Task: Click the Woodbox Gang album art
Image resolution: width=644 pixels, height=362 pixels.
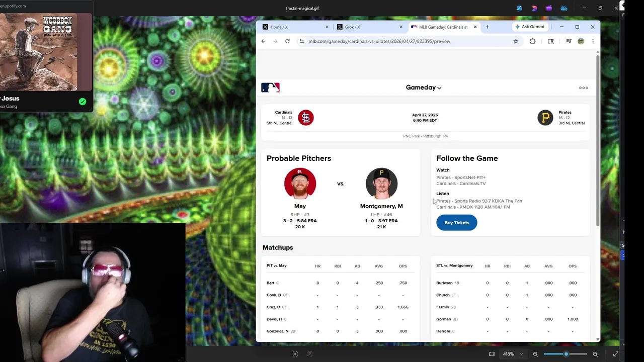Action: [x=39, y=52]
